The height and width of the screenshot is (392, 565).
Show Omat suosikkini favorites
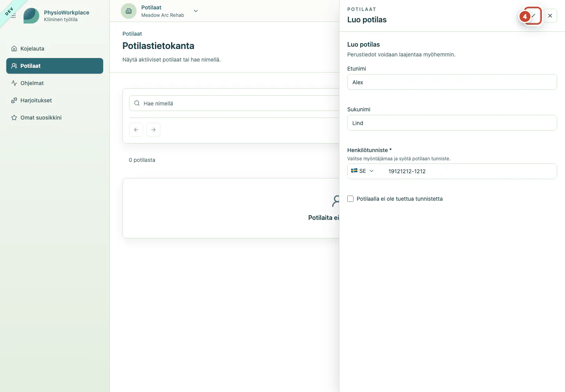point(55,118)
